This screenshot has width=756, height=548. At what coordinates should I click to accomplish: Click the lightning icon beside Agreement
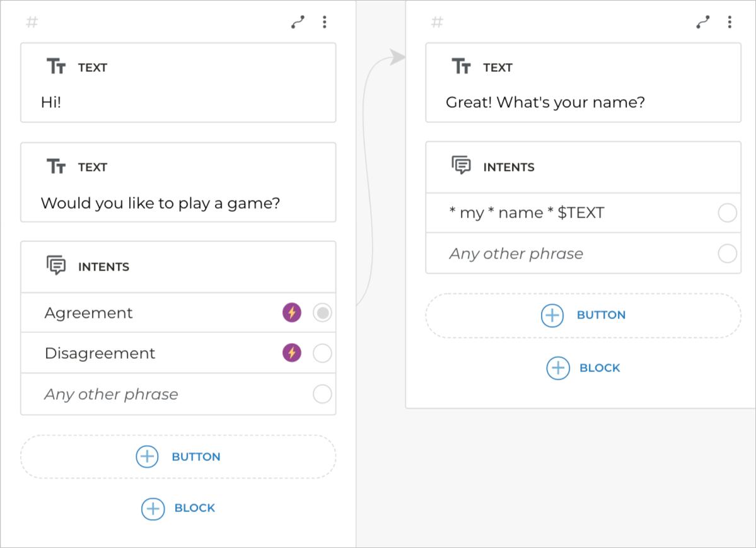point(291,313)
